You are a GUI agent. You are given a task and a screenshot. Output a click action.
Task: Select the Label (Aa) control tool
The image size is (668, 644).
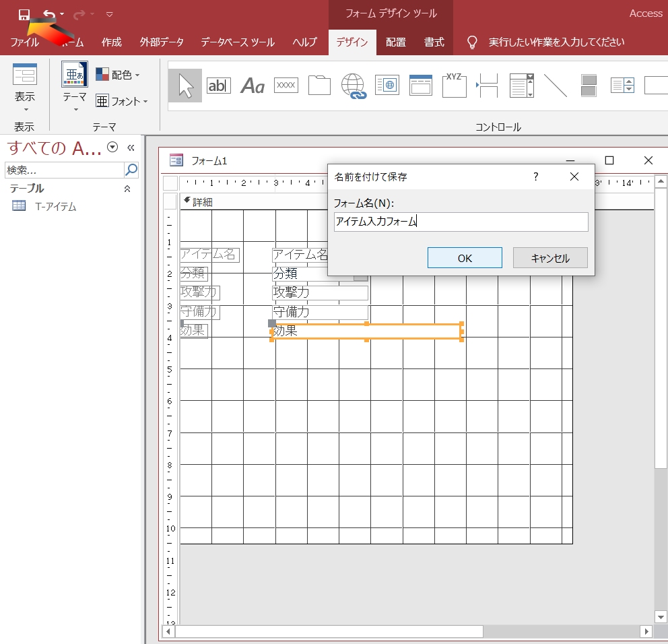pos(253,86)
